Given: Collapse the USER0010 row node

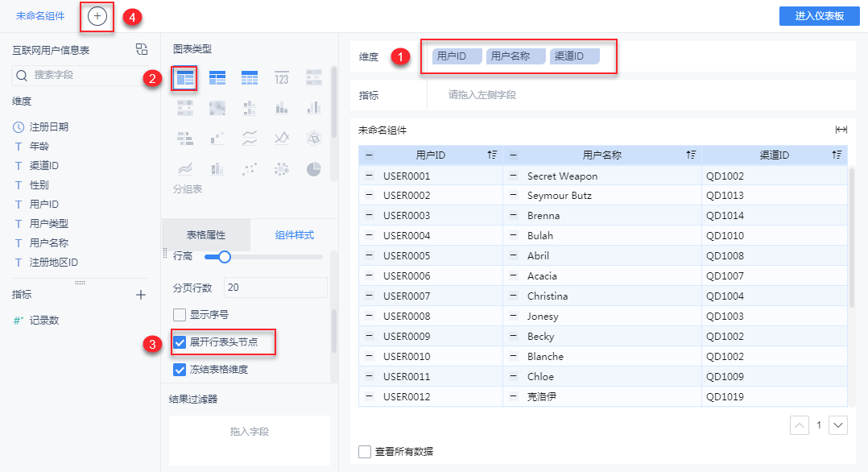Looking at the screenshot, I should click(370, 356).
